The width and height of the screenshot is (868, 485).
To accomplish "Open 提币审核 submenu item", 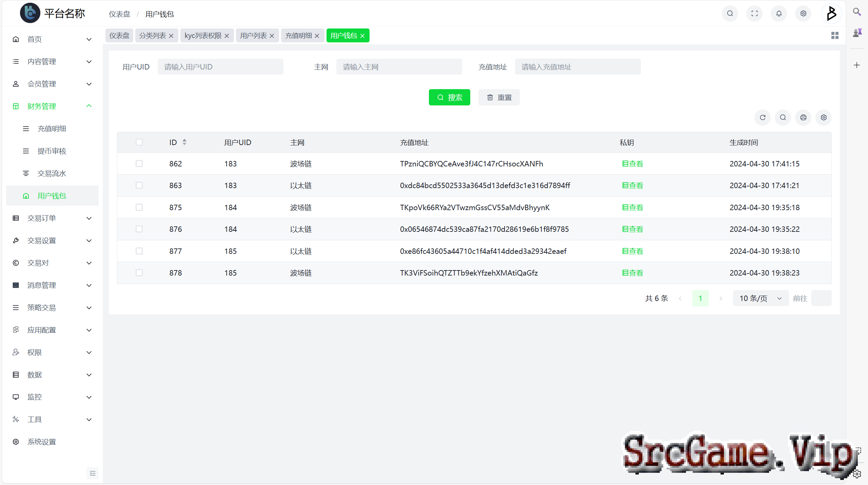I will coord(52,151).
